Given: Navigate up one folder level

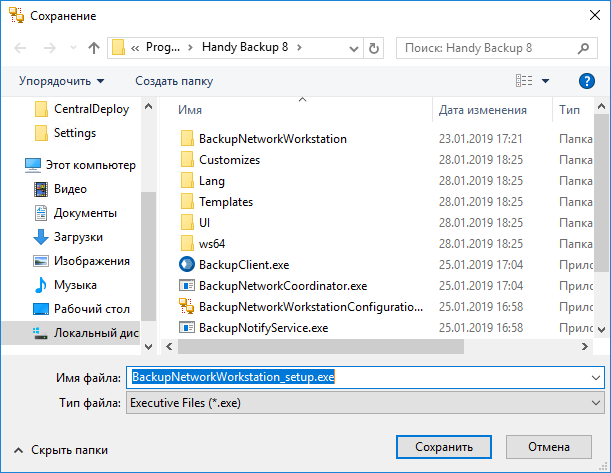Looking at the screenshot, I should pyautogui.click(x=94, y=48).
